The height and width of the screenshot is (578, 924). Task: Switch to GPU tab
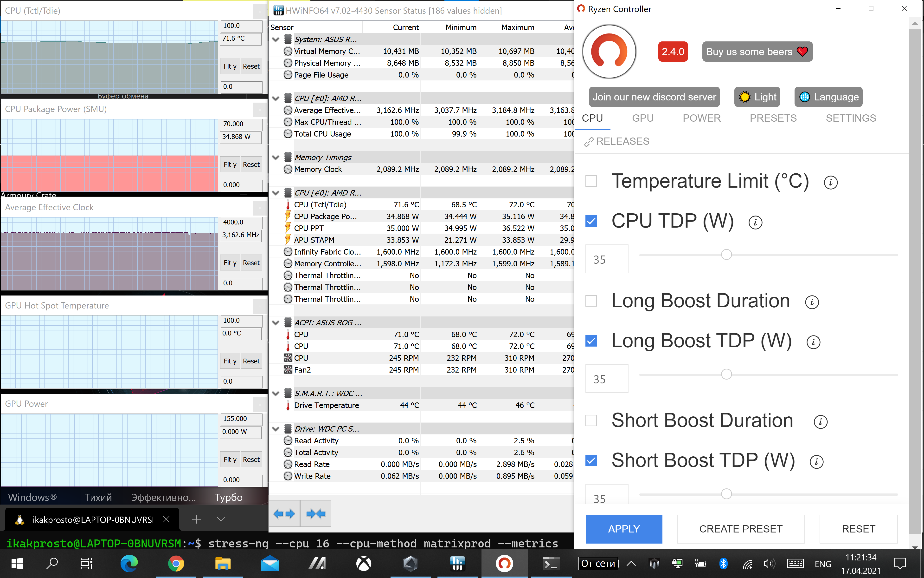click(643, 118)
